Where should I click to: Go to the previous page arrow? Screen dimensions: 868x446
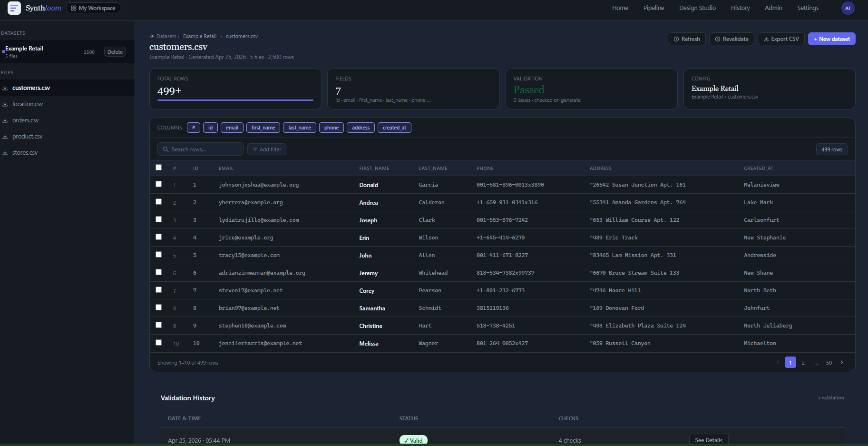pos(778,362)
